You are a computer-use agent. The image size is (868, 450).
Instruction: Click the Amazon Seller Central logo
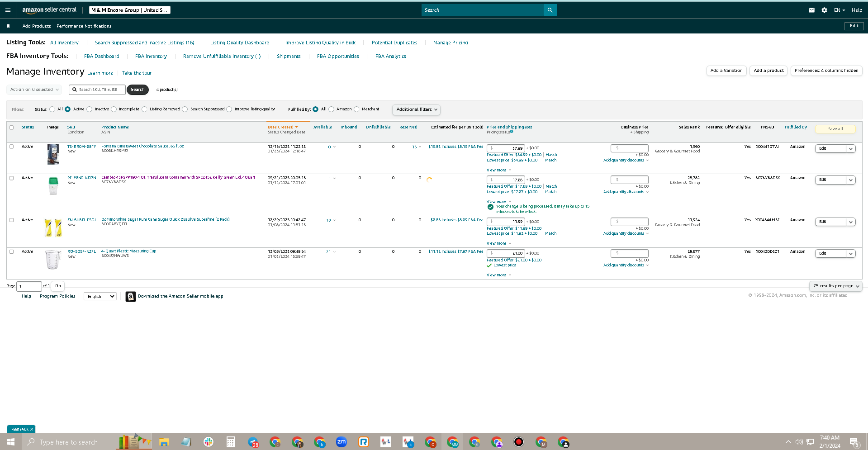click(x=49, y=9)
